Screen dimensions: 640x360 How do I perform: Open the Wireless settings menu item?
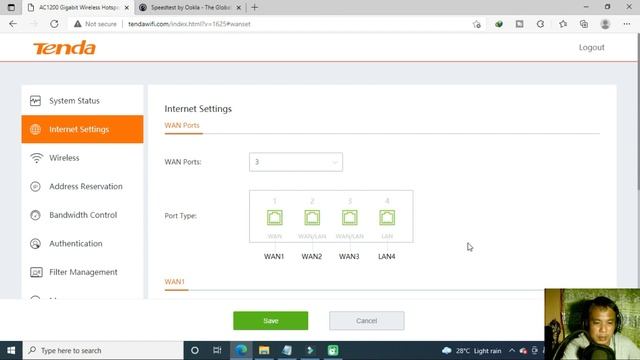82,158
